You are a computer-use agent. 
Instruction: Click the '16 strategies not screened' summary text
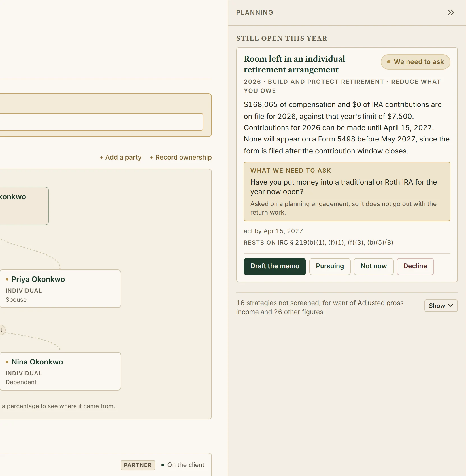320,307
